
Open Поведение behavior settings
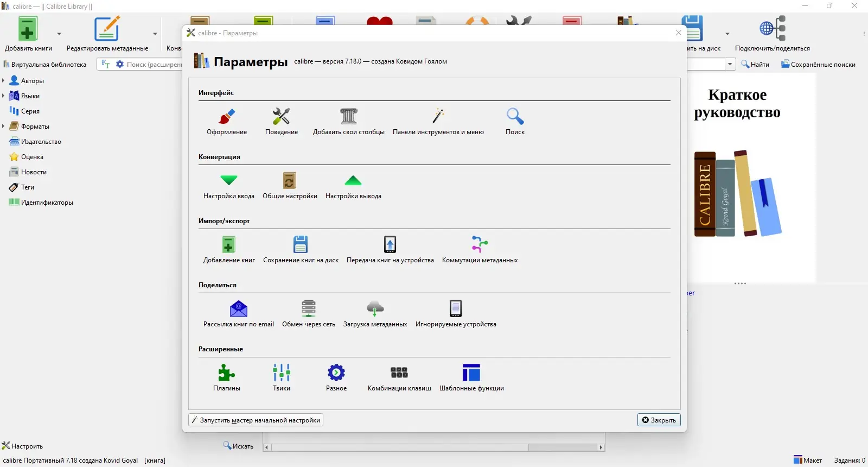[282, 122]
